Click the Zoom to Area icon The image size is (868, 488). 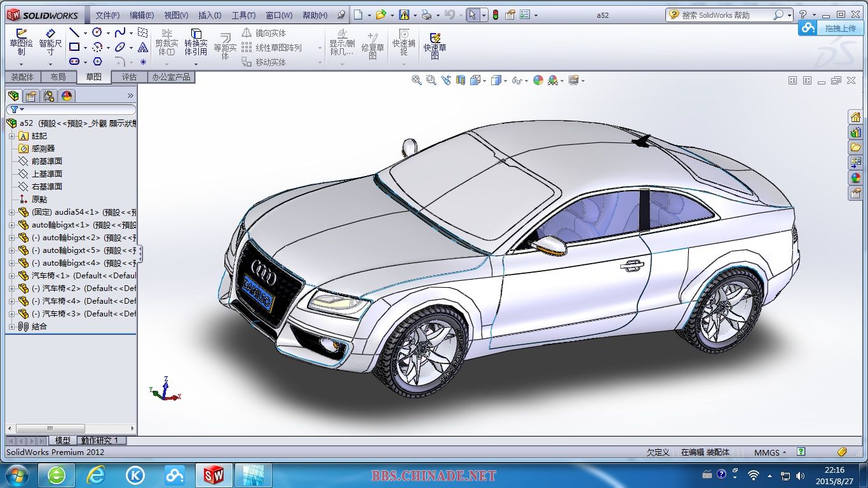pyautogui.click(x=431, y=80)
